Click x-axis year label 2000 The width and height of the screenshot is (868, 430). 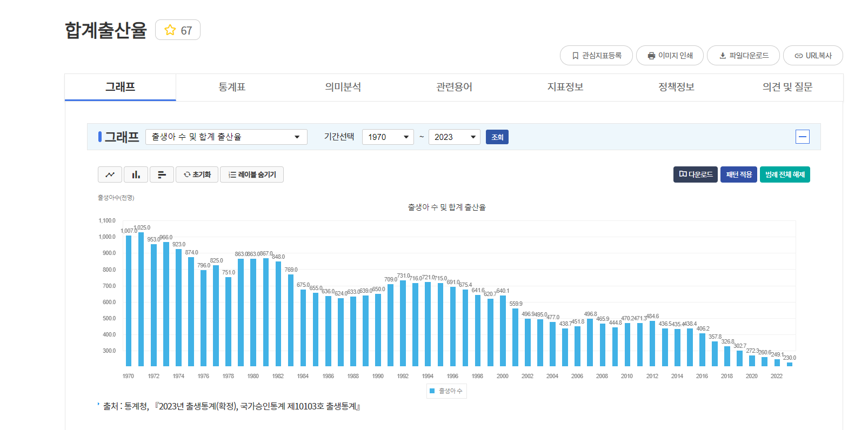tap(503, 376)
